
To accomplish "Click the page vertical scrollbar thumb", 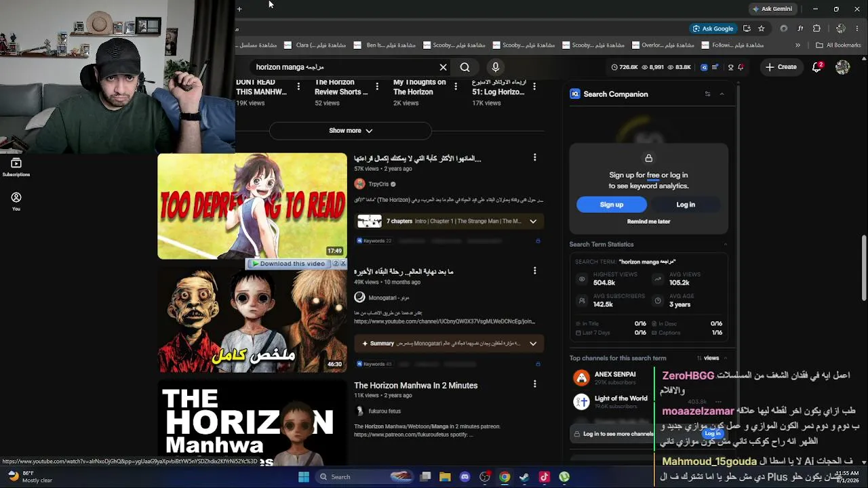I will click(x=864, y=268).
